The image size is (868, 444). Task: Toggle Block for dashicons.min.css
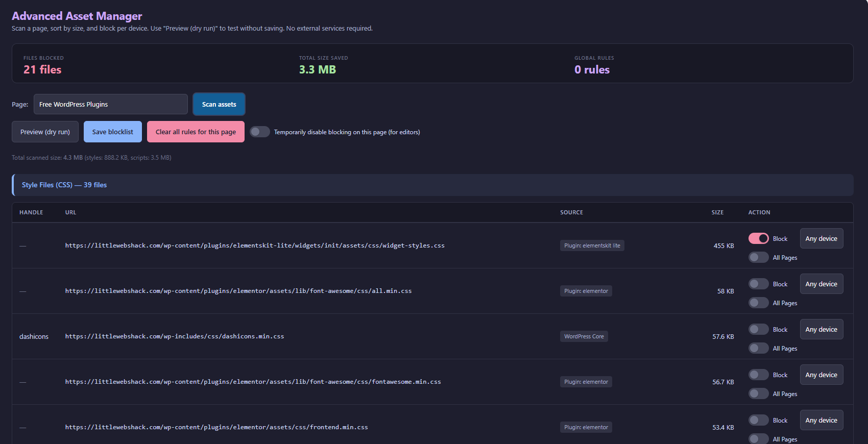[x=758, y=329]
